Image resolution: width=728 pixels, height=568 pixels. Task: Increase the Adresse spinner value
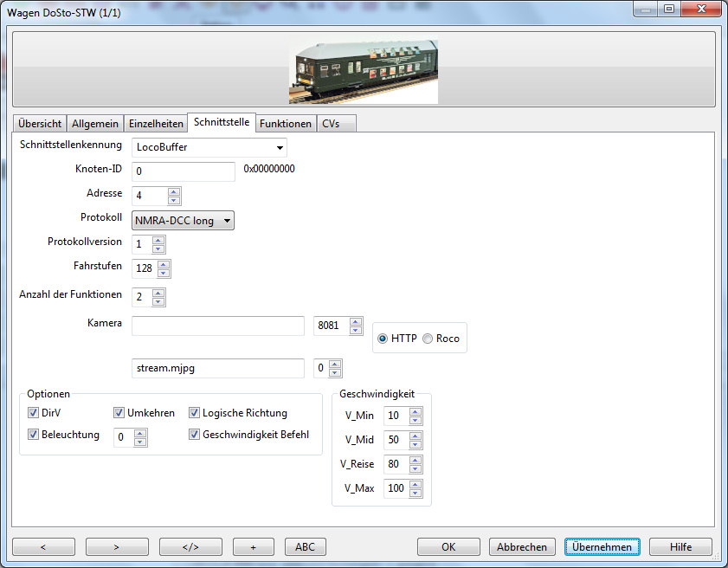click(x=174, y=191)
